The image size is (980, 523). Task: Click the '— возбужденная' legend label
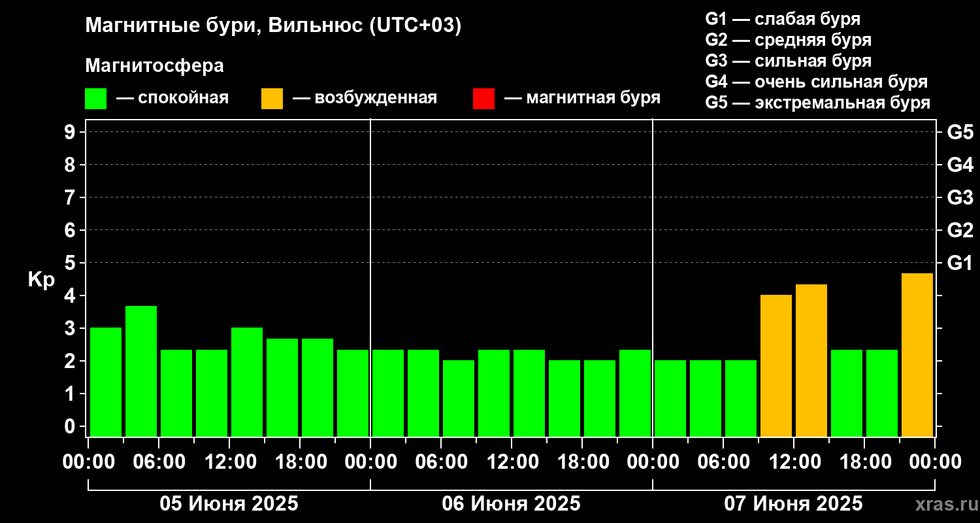(x=365, y=98)
